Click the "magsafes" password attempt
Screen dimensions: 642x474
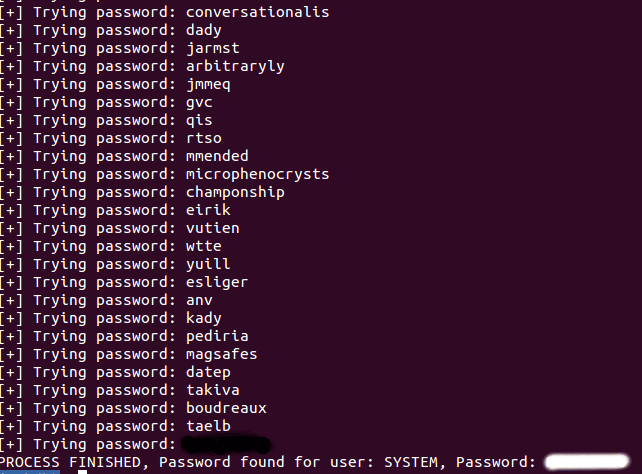tap(221, 354)
